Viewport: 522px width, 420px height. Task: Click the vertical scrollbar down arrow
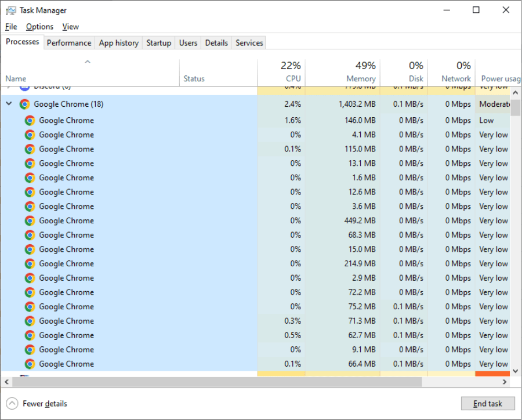point(516,371)
